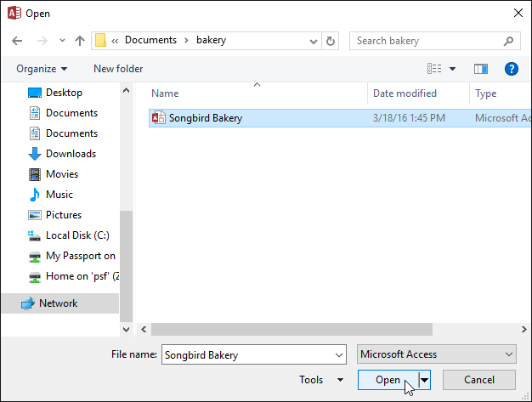Click the Help question mark icon

512,69
